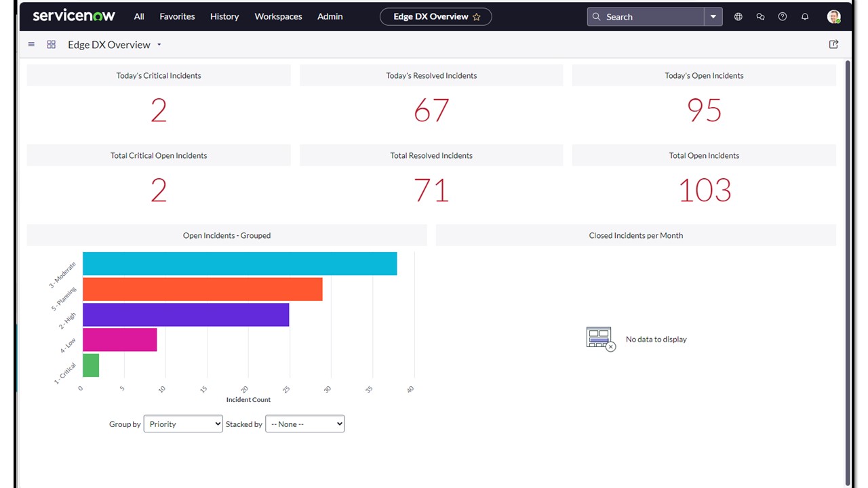This screenshot has height=488, width=868.
Task: Click the dashboards grid icon
Action: click(51, 45)
